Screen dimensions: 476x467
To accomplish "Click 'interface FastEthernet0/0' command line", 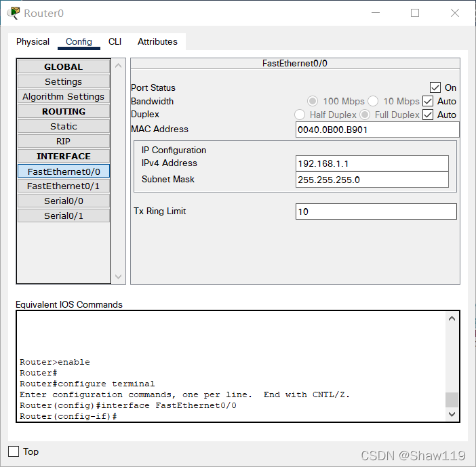I will (x=127, y=405).
